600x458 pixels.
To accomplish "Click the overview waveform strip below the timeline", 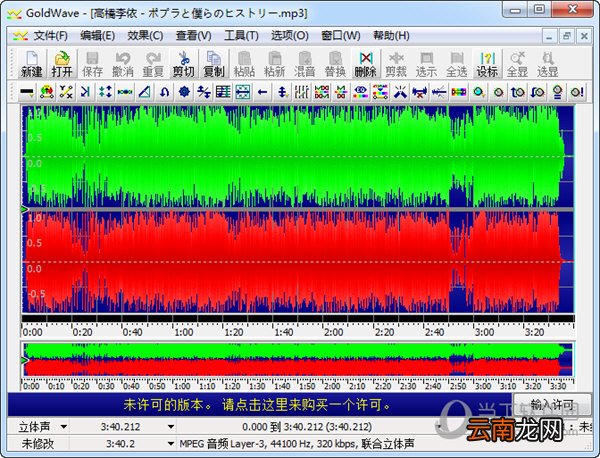I will 298,360.
